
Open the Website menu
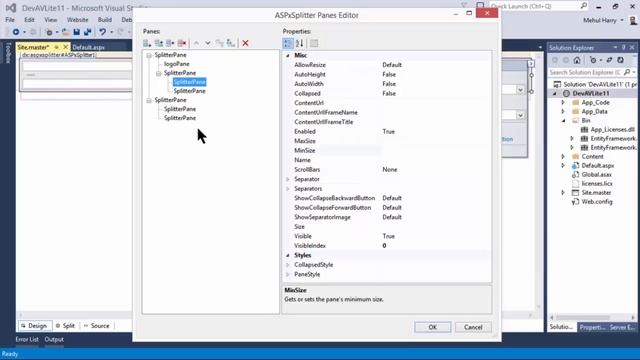(x=77, y=20)
